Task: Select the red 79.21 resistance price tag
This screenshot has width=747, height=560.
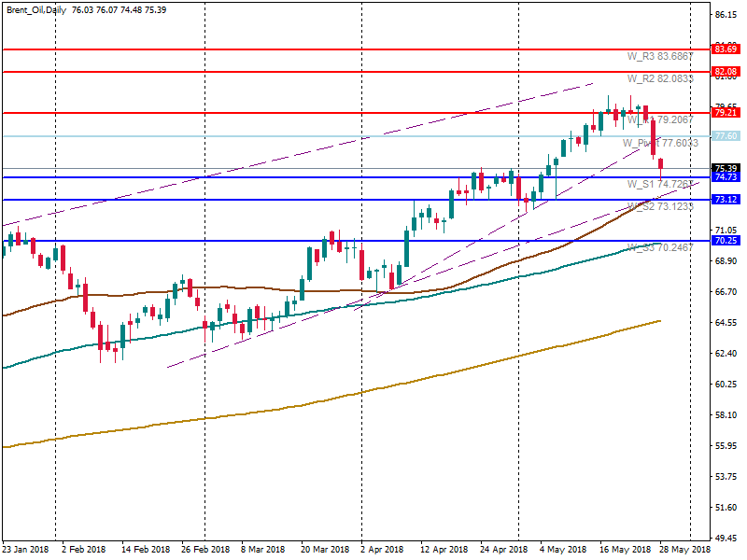Action: pyautogui.click(x=726, y=113)
